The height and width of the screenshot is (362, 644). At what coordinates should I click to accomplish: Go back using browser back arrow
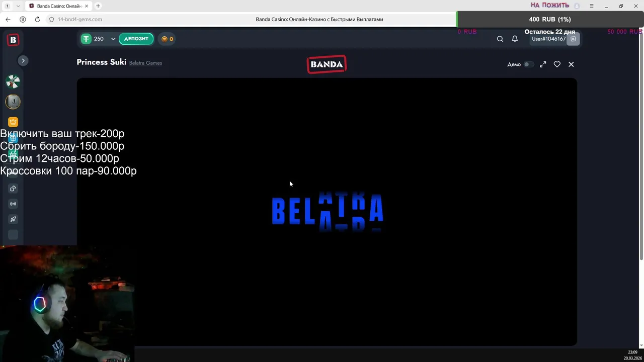click(x=8, y=19)
